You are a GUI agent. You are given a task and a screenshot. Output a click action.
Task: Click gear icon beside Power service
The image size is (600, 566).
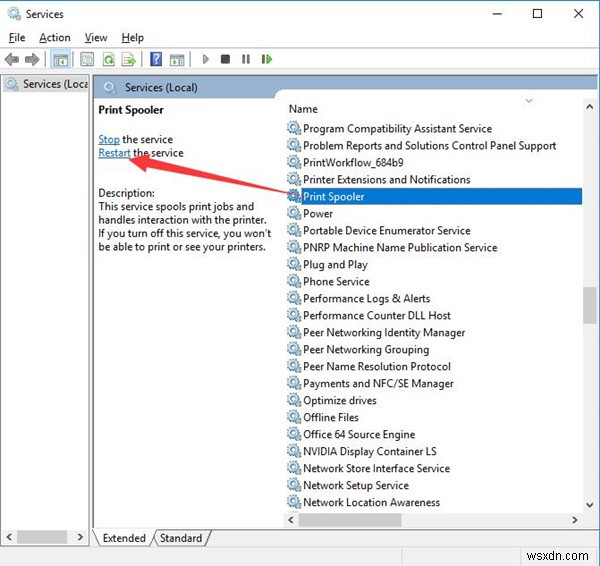click(294, 213)
